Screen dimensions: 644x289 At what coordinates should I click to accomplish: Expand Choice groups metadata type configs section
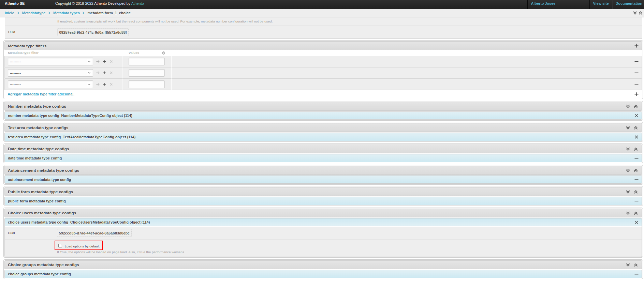point(628,265)
